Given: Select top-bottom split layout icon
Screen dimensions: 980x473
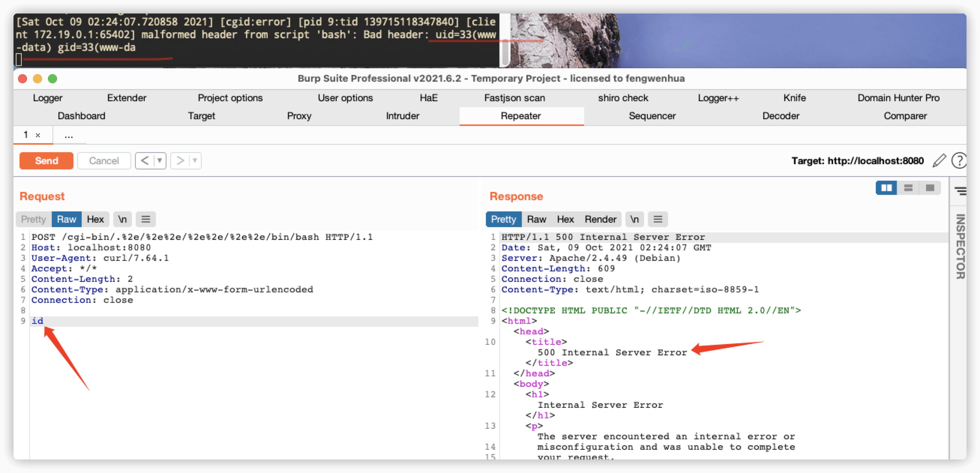Looking at the screenshot, I should (908, 188).
